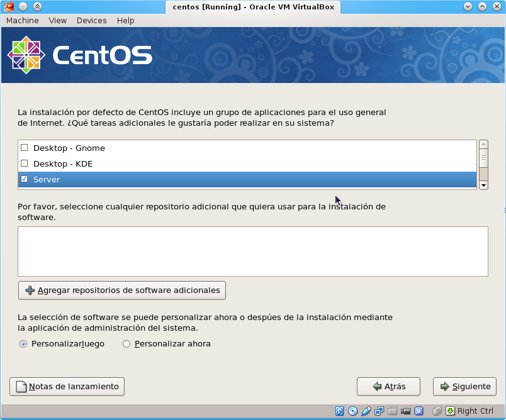This screenshot has width=506, height=420.
Task: Click Agregar repositorios de software adicionales
Action: (122, 290)
